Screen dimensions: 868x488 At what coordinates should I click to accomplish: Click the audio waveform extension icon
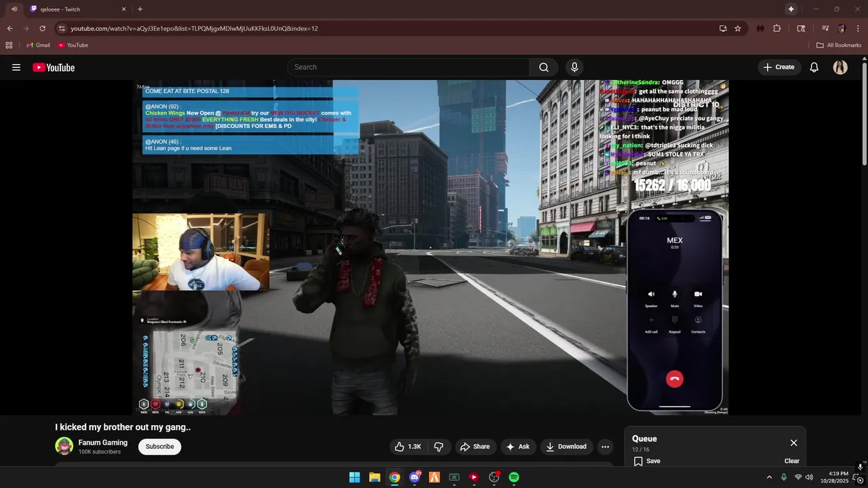tap(760, 28)
